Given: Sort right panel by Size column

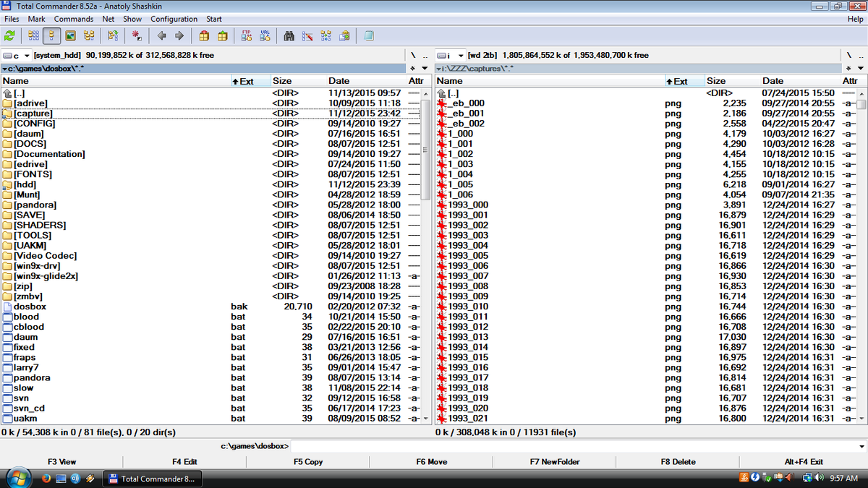Looking at the screenshot, I should tap(732, 81).
